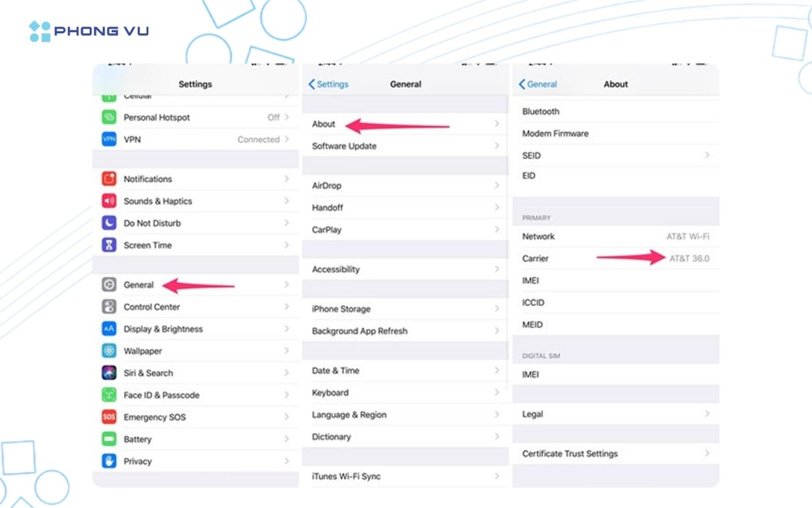Screen dimensions: 812x508
Task: Tap the Sounds & Haptics speaker icon
Action: 109,201
